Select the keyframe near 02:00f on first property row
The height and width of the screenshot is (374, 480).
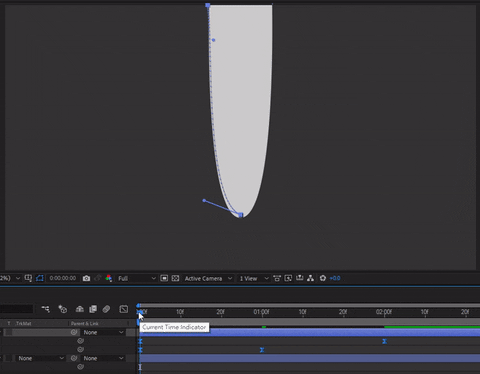tap(384, 341)
